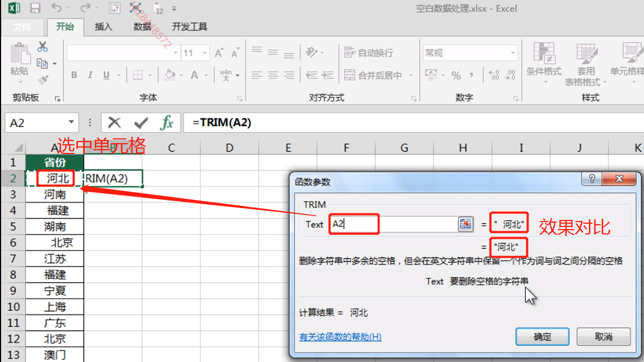The image size is (644, 362).
Task: Click the Copy icon in clipboard group
Action: click(x=42, y=63)
